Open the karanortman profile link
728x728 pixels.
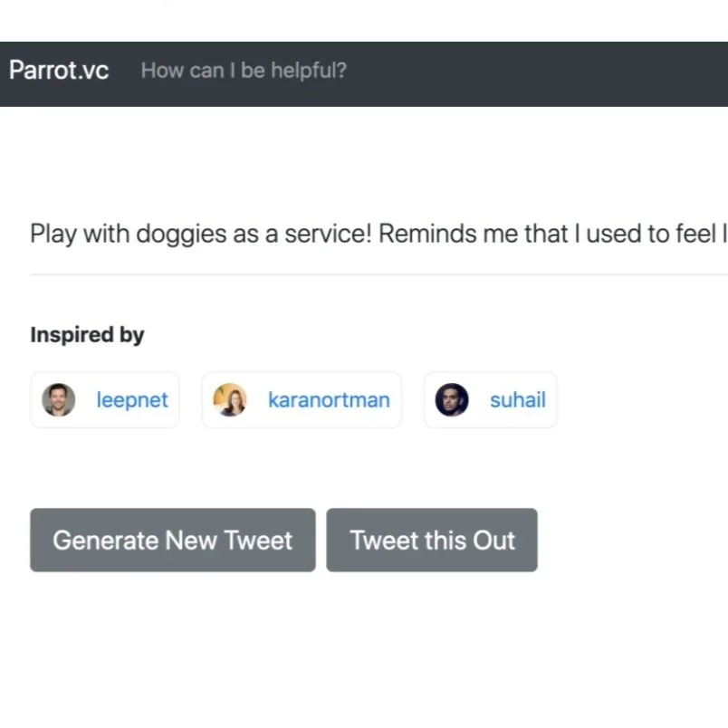point(330,399)
